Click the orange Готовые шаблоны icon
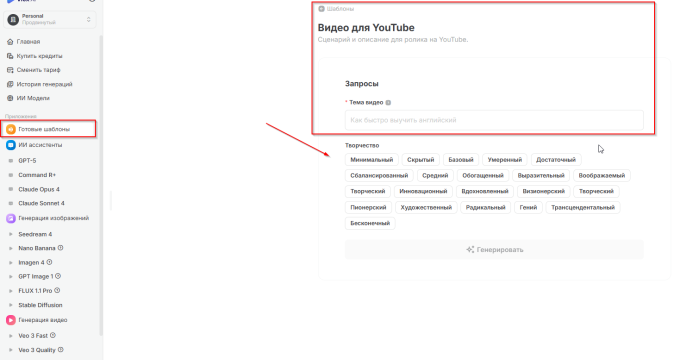 pyautogui.click(x=11, y=129)
